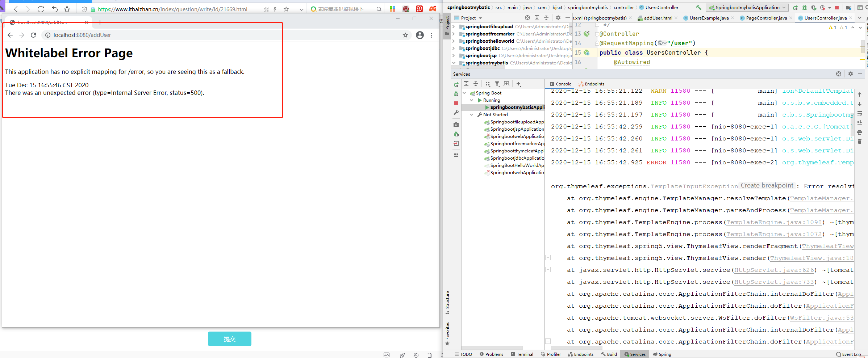Open the Build tool window in bottom bar
The height and width of the screenshot is (358, 868).
click(x=609, y=354)
